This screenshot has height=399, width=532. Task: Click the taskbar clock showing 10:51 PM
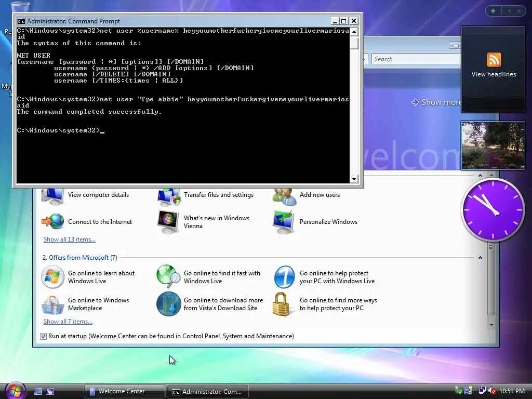(512, 391)
